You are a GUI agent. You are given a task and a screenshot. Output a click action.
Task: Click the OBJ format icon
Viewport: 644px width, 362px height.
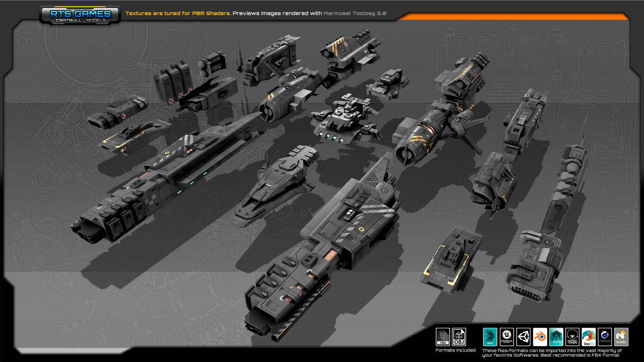pos(459,337)
